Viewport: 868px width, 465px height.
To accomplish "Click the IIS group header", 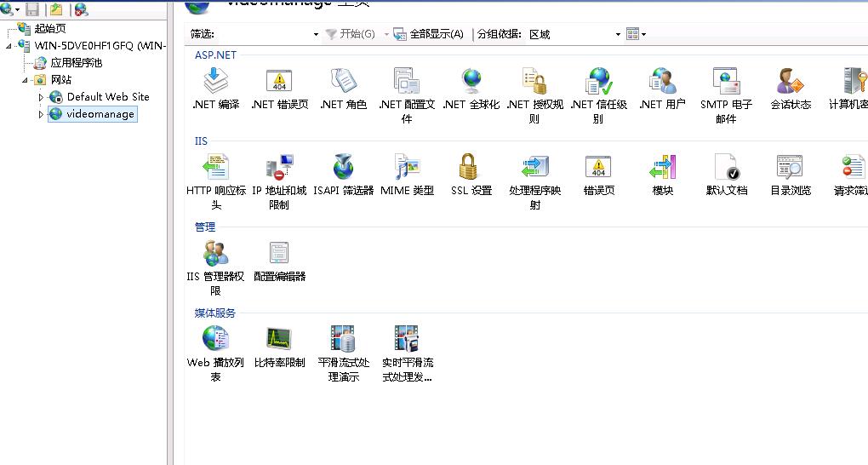I will pos(201,141).
